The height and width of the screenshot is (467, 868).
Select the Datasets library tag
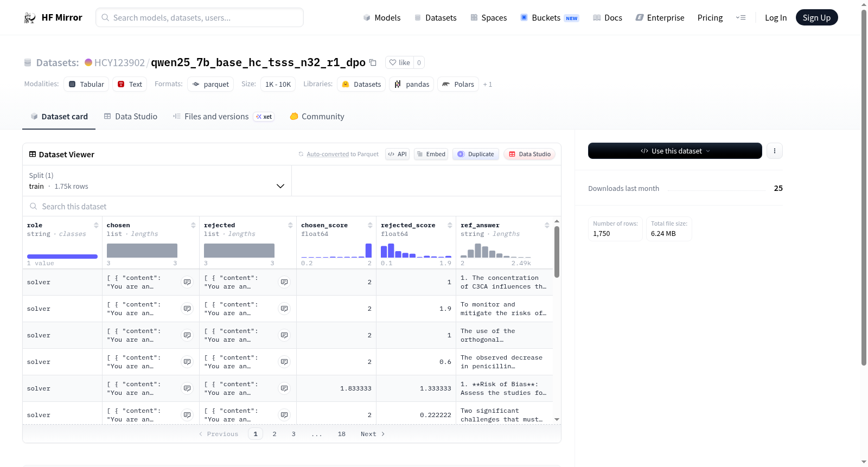[x=361, y=84]
